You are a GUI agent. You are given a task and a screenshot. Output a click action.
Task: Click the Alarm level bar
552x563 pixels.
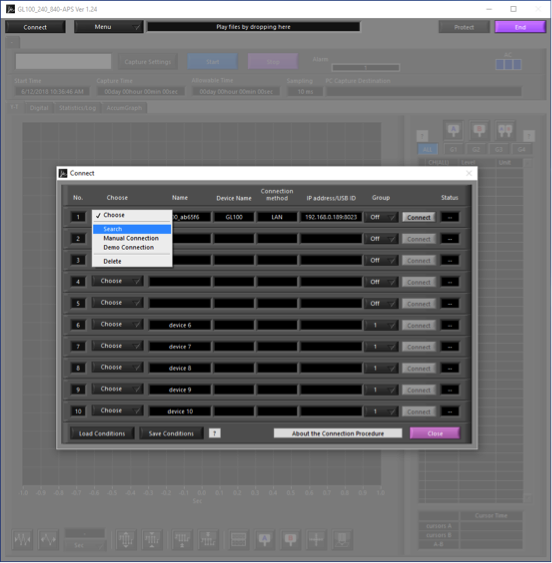click(x=366, y=68)
